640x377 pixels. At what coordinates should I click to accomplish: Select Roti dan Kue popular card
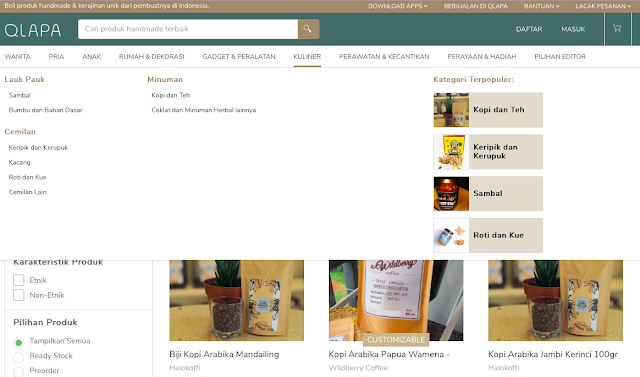[x=488, y=235]
